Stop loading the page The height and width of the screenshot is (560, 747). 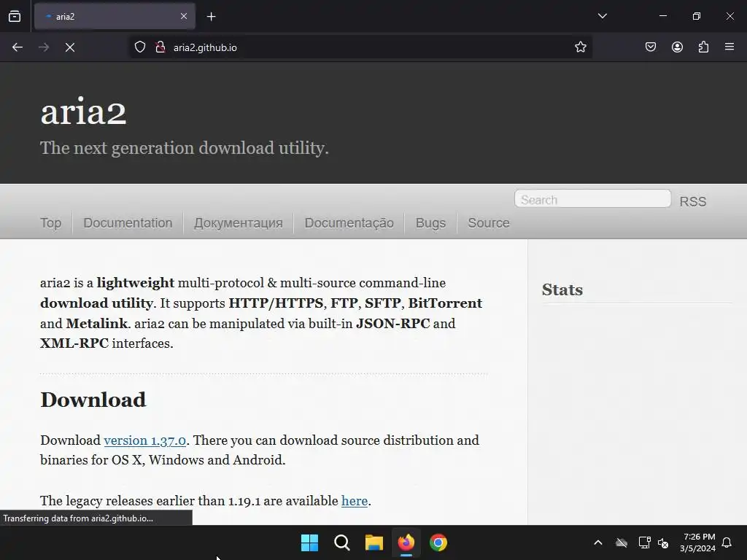pyautogui.click(x=70, y=47)
